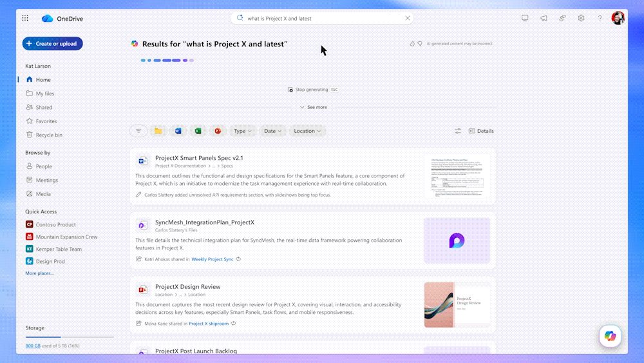This screenshot has height=363, width=644.
Task: Open the Copilot floating button
Action: (x=610, y=337)
